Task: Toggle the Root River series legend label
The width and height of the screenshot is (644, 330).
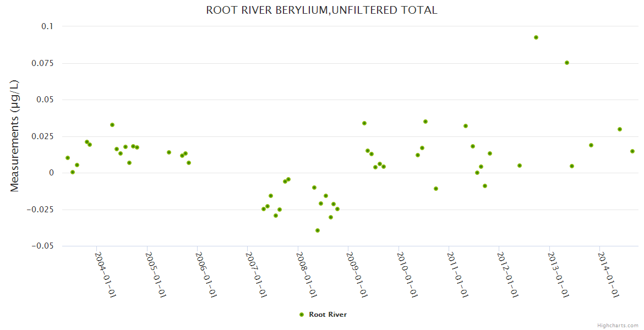Action: [328, 315]
